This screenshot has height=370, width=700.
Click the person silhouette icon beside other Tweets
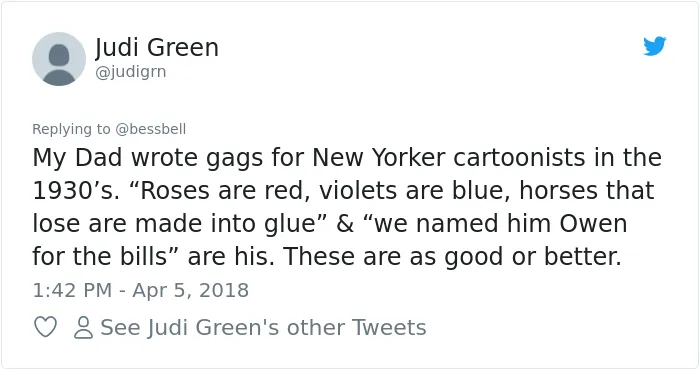(83, 327)
